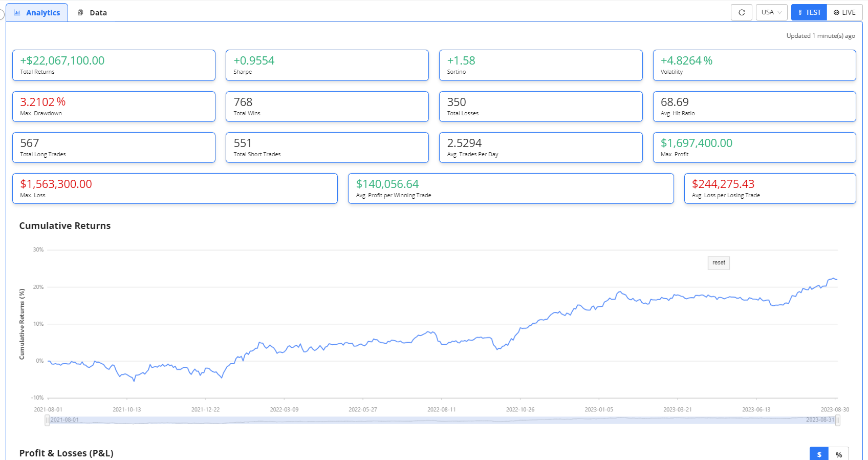Click the Max. Loss value $1,563,300.00

(x=56, y=184)
